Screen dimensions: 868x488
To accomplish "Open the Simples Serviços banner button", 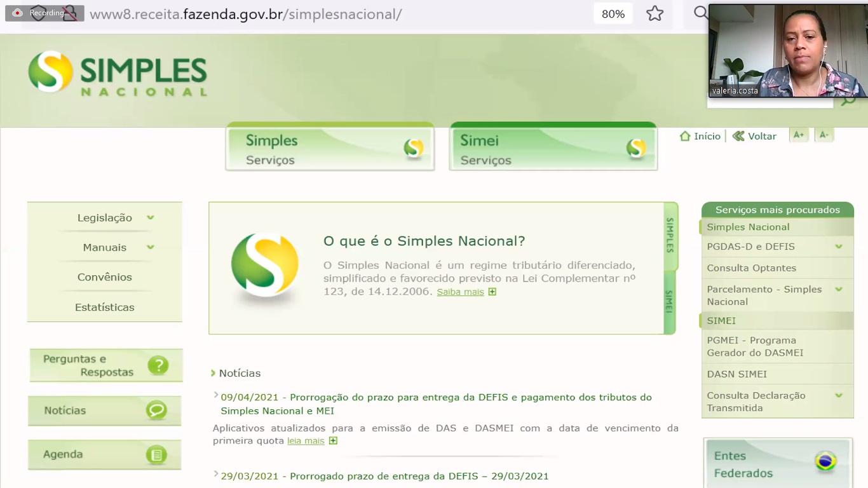I will pos(330,147).
